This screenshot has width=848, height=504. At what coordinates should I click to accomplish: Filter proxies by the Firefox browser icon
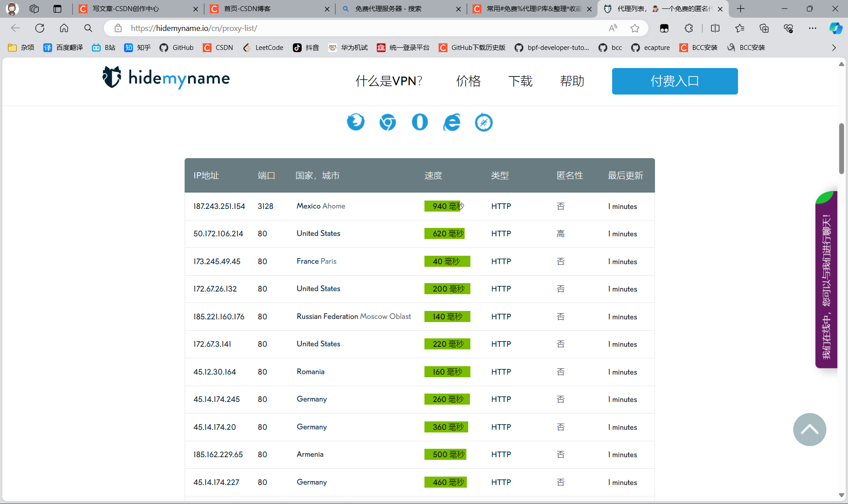[356, 122]
